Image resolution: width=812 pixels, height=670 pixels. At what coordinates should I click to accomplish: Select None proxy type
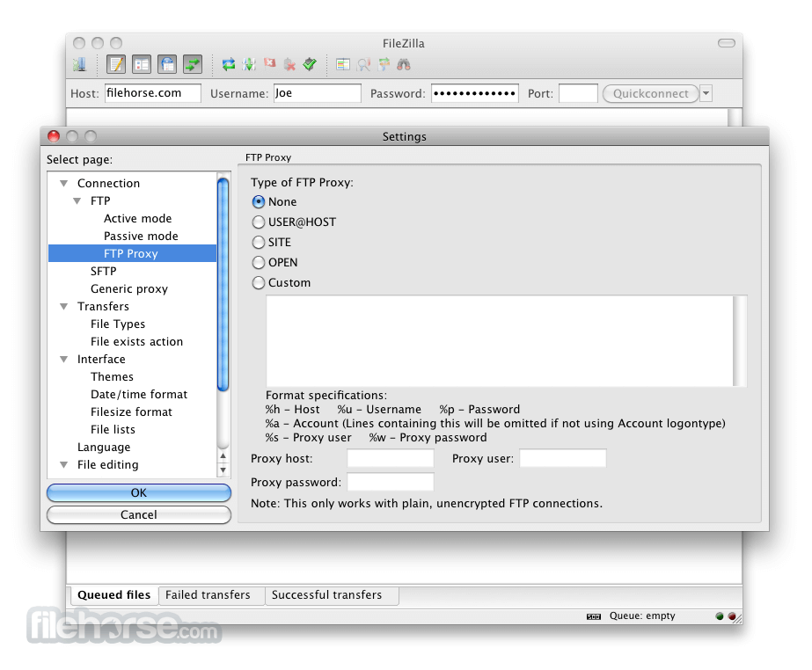(x=259, y=202)
